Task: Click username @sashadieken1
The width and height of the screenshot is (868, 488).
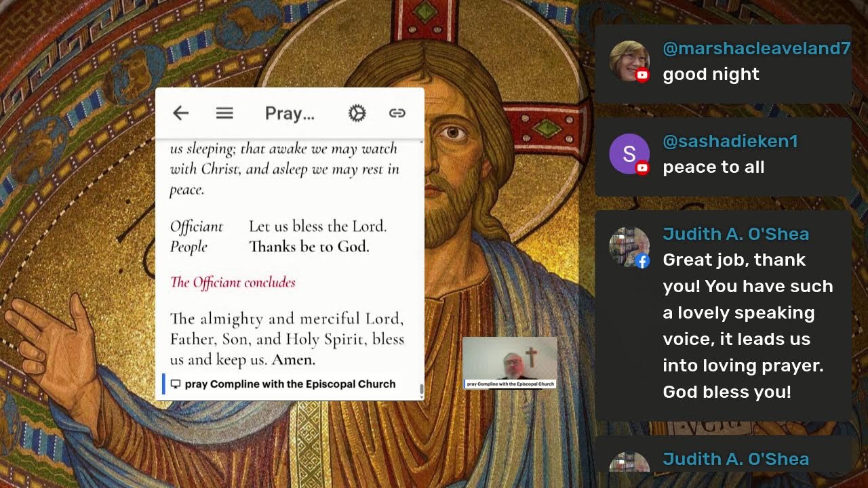Action: click(x=730, y=141)
